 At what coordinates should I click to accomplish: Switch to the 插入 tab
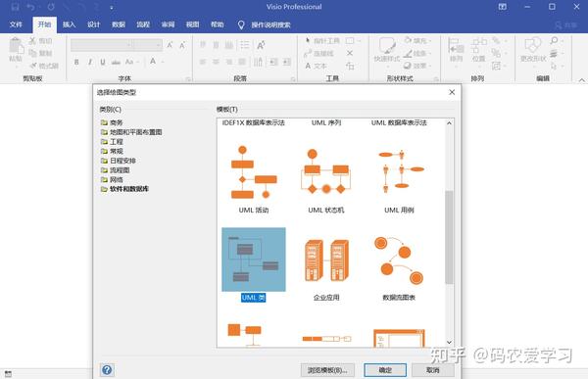pyautogui.click(x=69, y=24)
